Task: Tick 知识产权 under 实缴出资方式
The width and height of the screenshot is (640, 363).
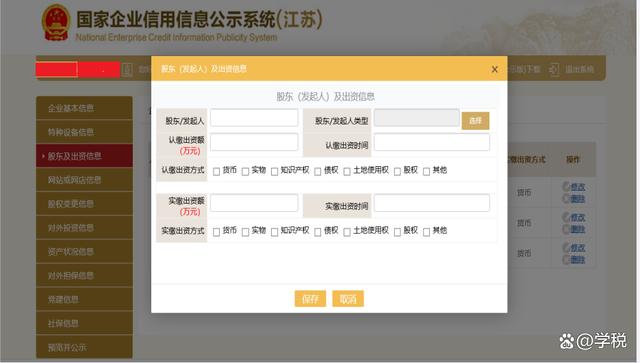Action: pyautogui.click(x=274, y=232)
